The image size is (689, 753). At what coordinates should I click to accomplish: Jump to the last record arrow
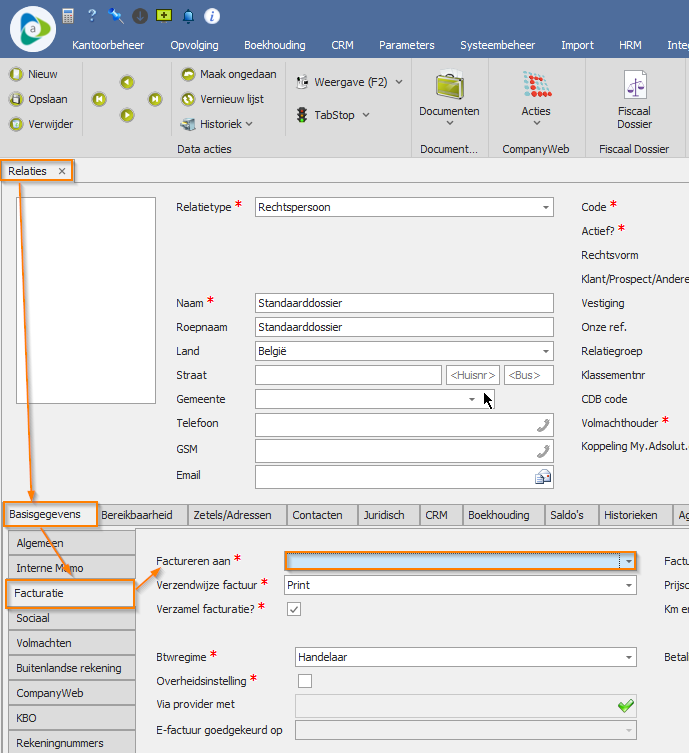155,98
